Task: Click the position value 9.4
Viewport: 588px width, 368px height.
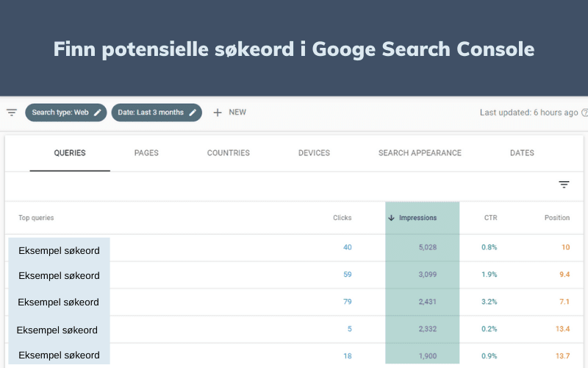Action: tap(564, 275)
